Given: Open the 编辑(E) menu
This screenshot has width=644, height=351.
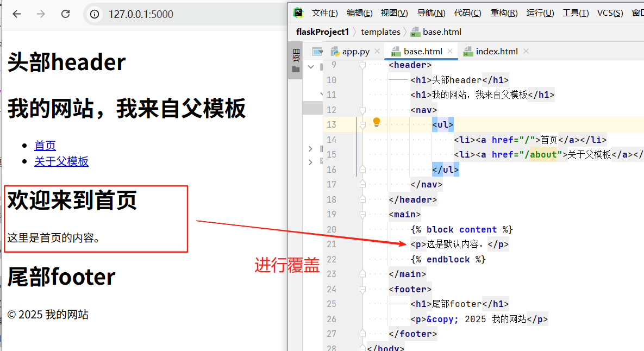Looking at the screenshot, I should [359, 13].
